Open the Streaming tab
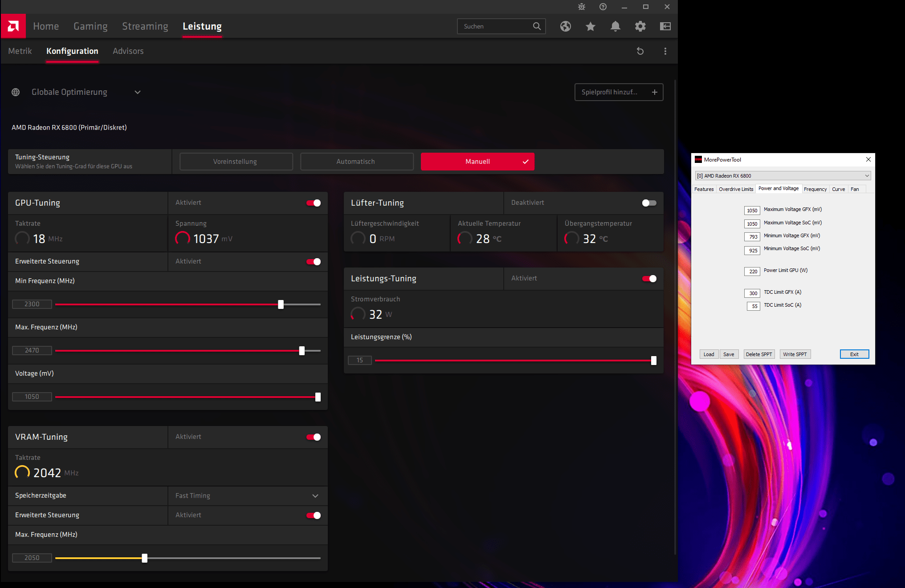This screenshot has height=588, width=905. [145, 26]
